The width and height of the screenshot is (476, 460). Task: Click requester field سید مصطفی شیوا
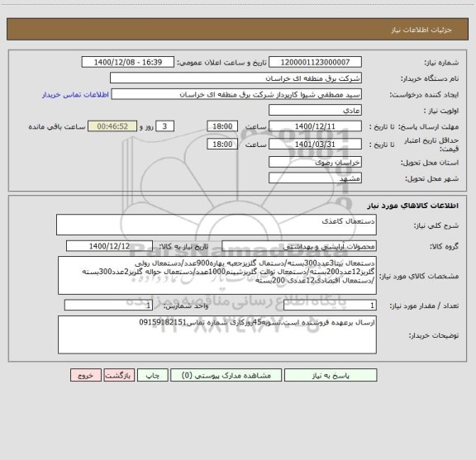(236, 94)
